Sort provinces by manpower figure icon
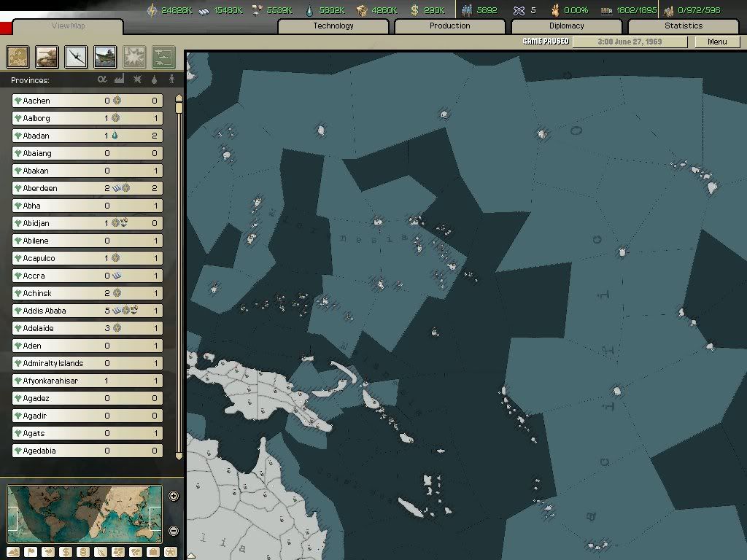The image size is (747, 560). (172, 79)
